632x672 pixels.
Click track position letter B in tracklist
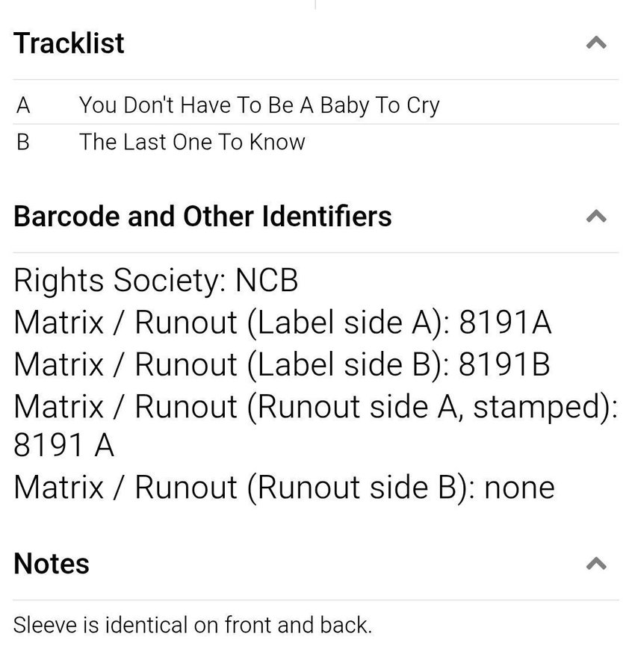[x=23, y=142]
